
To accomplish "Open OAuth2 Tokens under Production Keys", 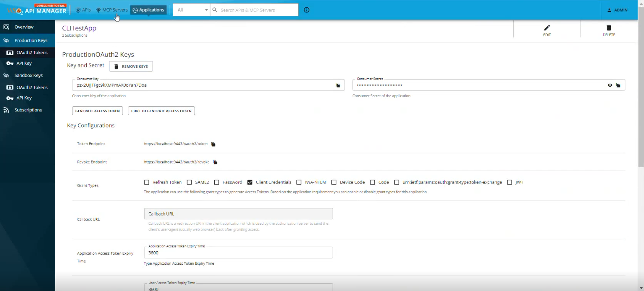I will click(27, 52).
